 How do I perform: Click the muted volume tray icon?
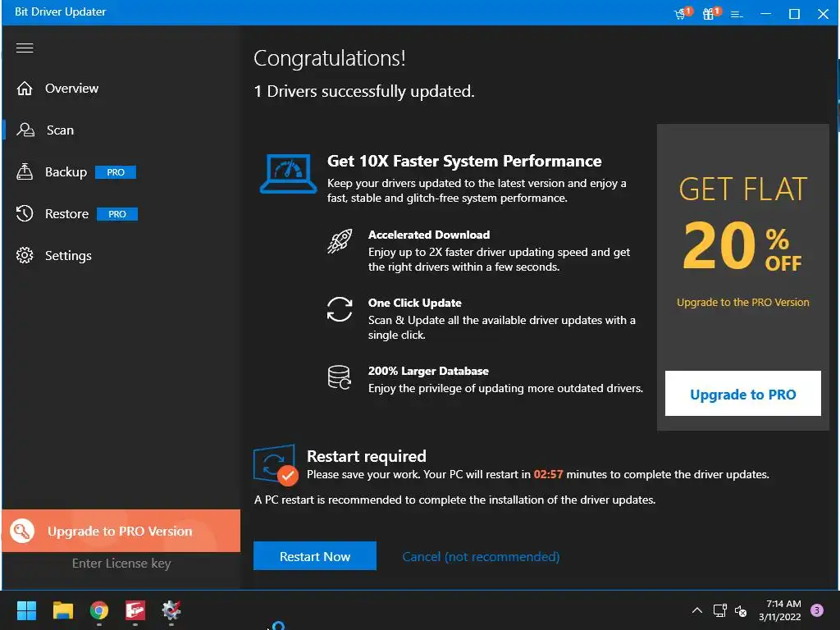pos(741,610)
